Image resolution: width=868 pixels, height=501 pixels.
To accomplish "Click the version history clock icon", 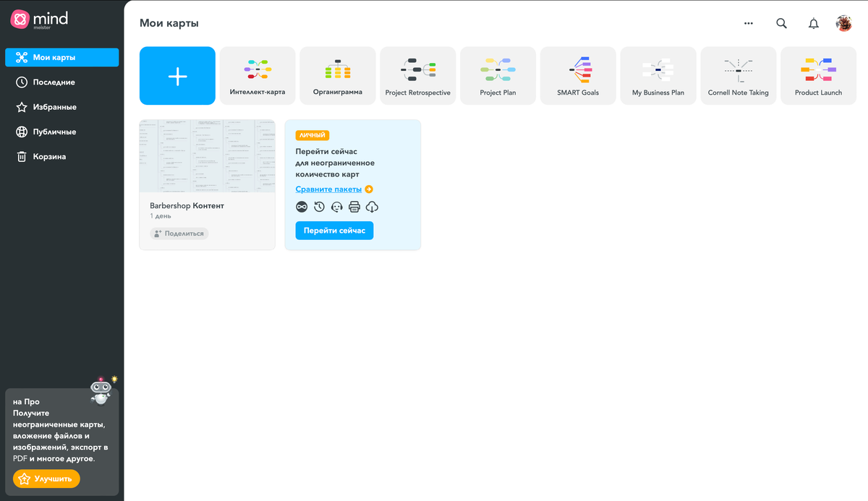I will point(319,206).
